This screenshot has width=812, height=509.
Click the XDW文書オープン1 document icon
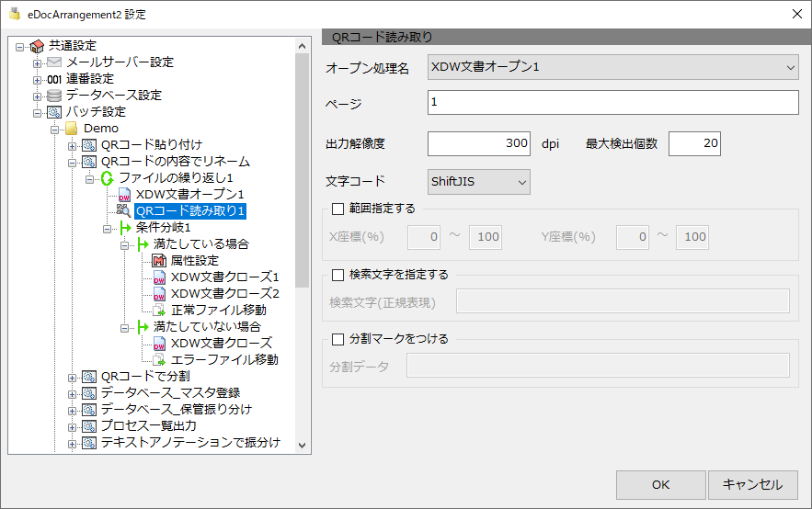pyautogui.click(x=124, y=195)
